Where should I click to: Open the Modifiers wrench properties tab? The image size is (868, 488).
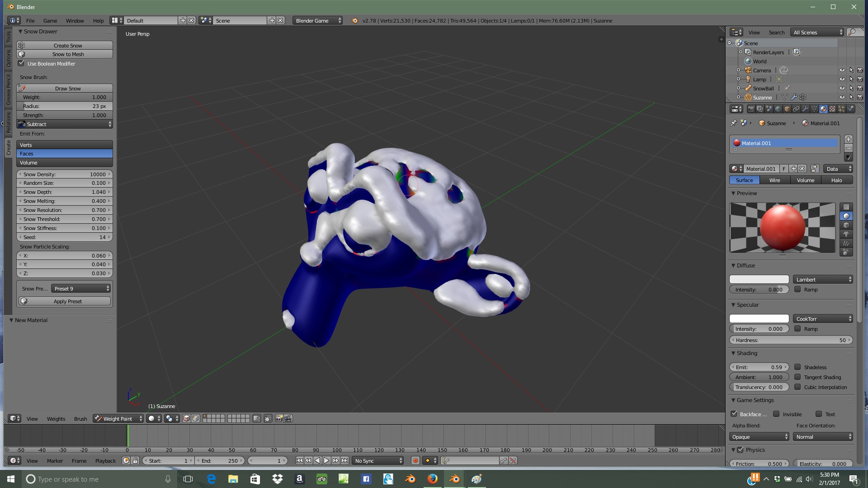pos(805,109)
